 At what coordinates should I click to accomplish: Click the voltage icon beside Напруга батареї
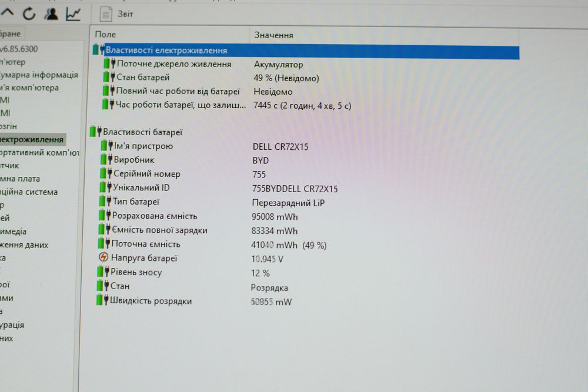pos(103,257)
